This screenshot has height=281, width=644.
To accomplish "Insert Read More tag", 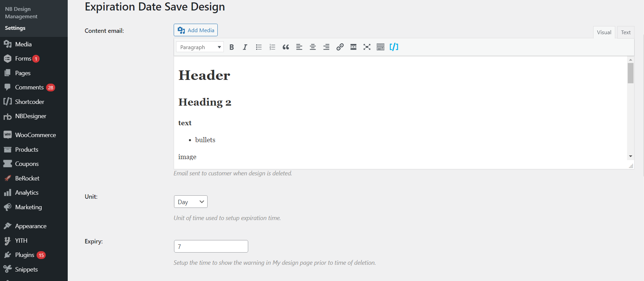I will point(353,47).
